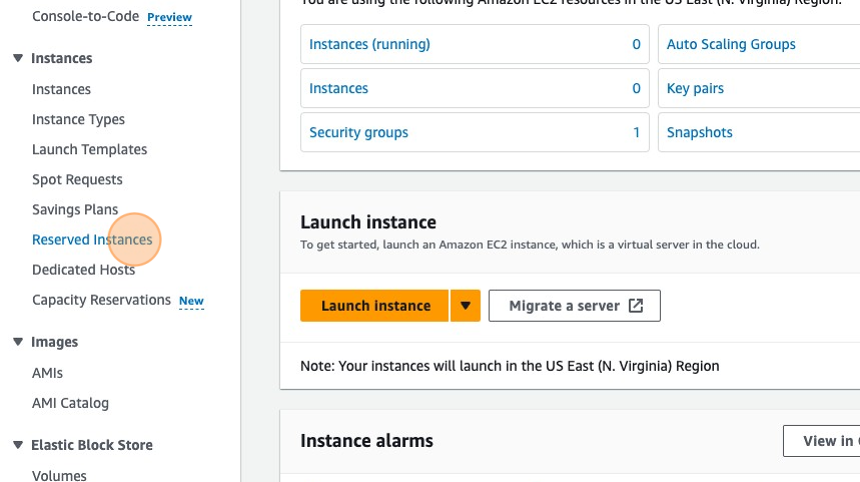Go to AMIs in the sidebar
Image resolution: width=860 pixels, height=482 pixels.
pyautogui.click(x=47, y=373)
